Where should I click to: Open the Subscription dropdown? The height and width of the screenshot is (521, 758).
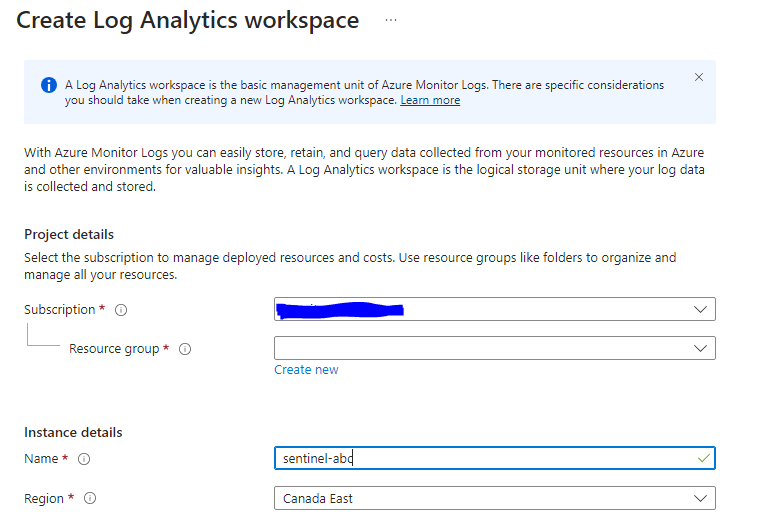[x=700, y=309]
